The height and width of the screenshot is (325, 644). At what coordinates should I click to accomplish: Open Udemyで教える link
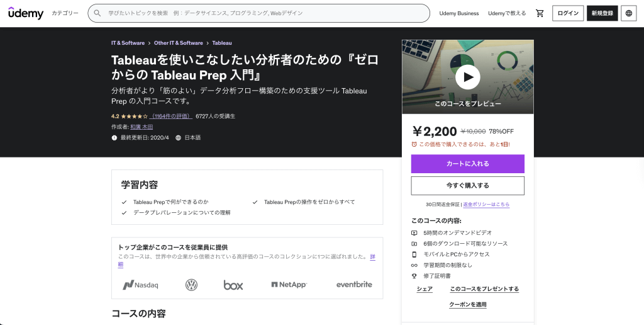click(x=507, y=13)
